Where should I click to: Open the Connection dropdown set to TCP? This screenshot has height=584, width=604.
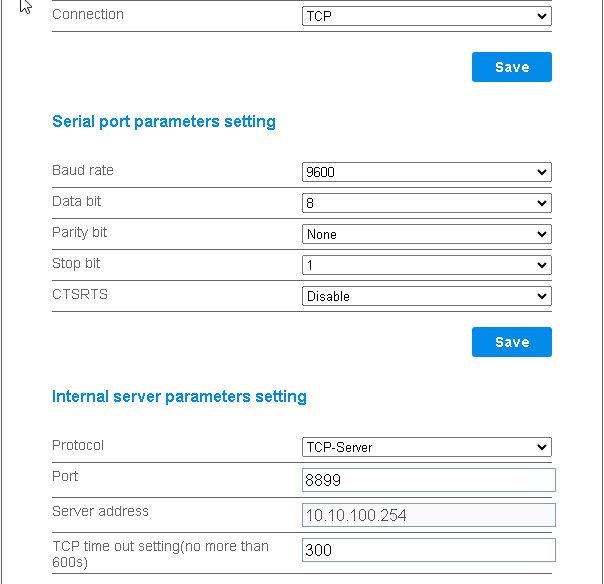[x=426, y=16]
